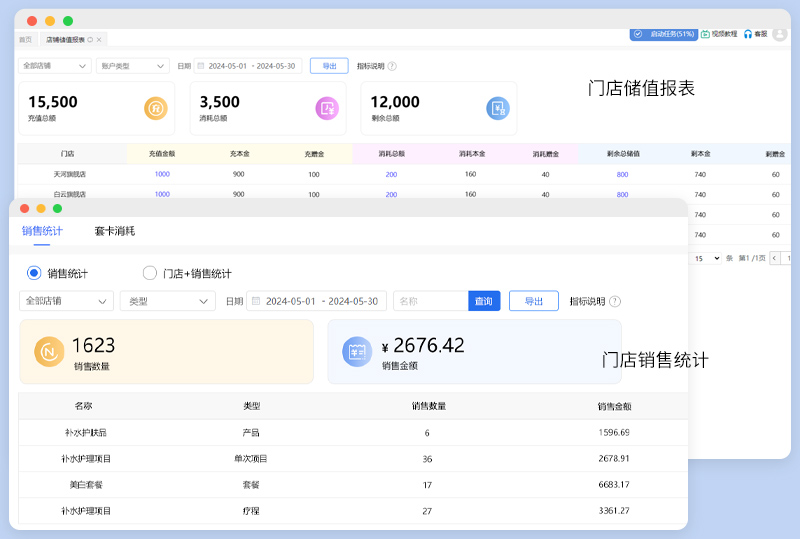Click the 名称 search input field

coord(430,301)
